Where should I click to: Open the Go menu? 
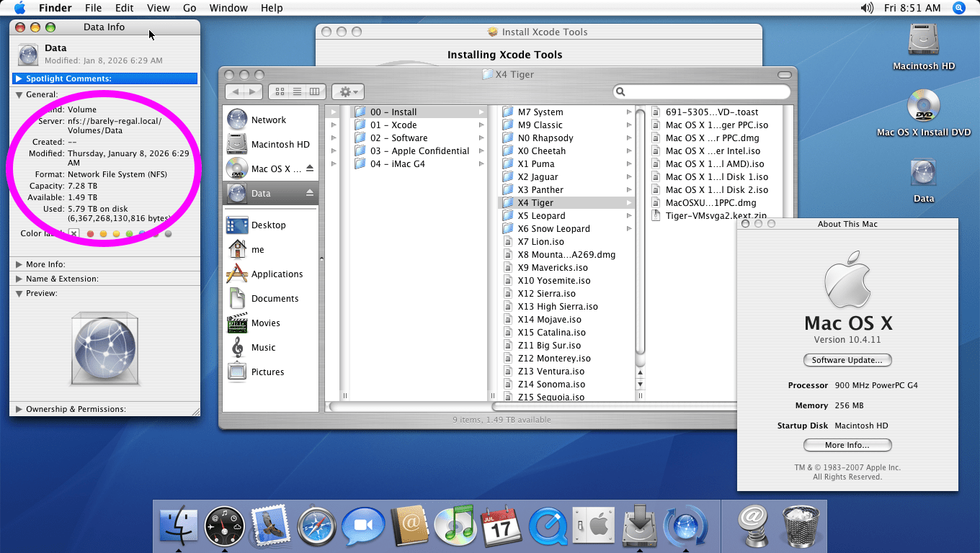pos(190,8)
